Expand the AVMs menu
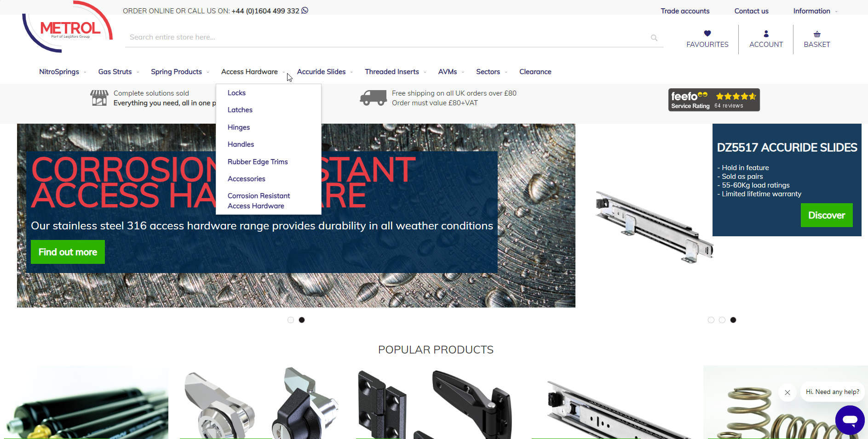 (x=451, y=72)
